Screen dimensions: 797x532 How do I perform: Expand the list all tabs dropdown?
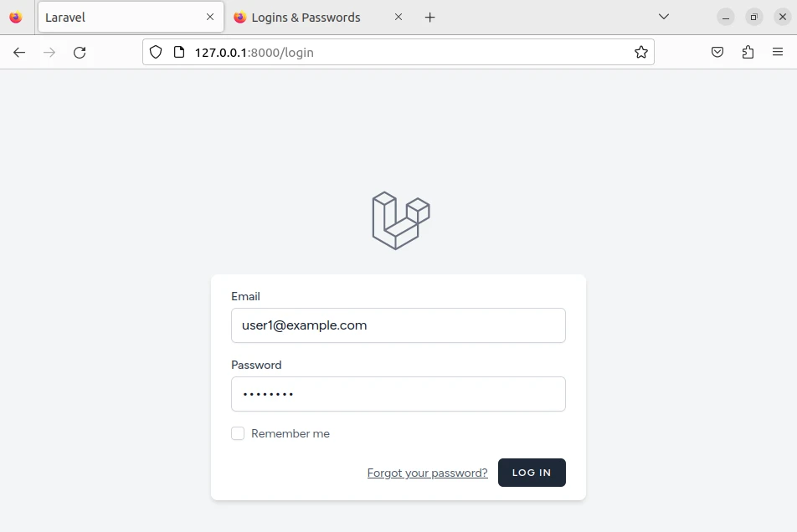pos(664,17)
